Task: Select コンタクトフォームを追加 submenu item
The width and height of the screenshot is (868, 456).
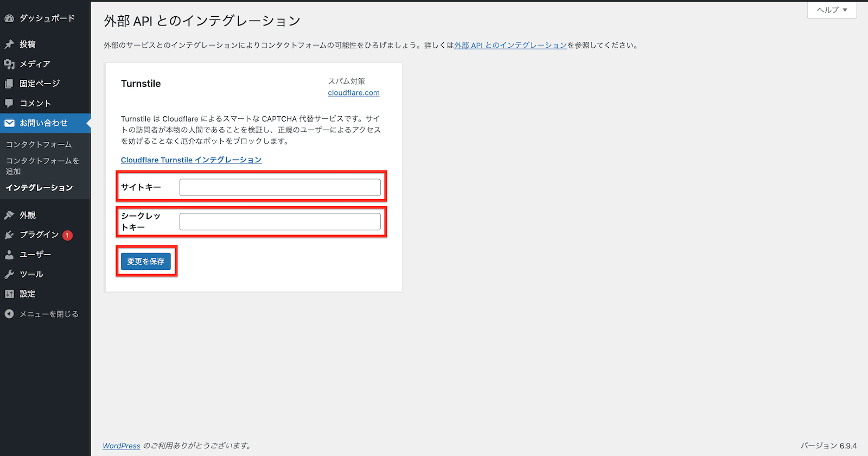Action: click(x=42, y=166)
